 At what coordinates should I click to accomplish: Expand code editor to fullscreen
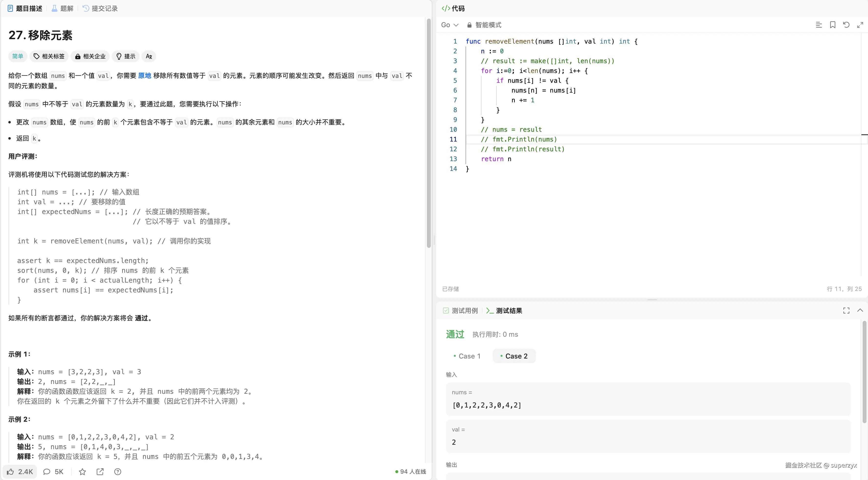pyautogui.click(x=860, y=25)
